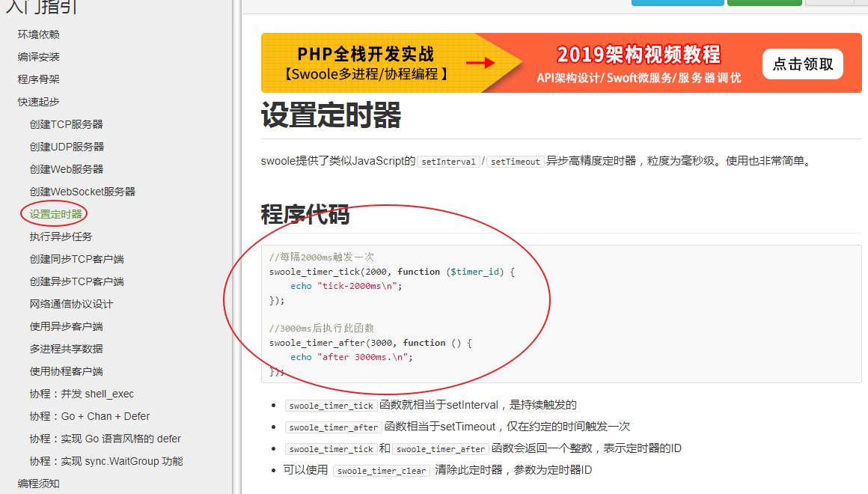Go to 创建UDP服务器 page
868x494 pixels.
click(x=67, y=147)
